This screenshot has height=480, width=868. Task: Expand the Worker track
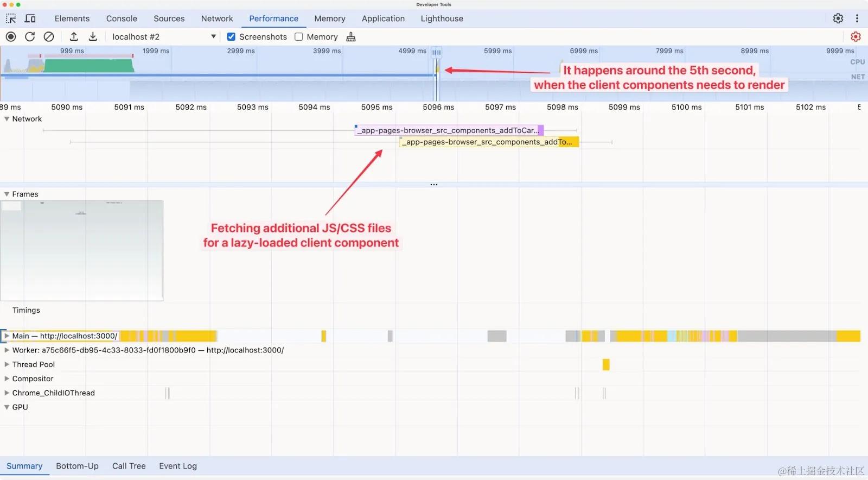click(7, 350)
